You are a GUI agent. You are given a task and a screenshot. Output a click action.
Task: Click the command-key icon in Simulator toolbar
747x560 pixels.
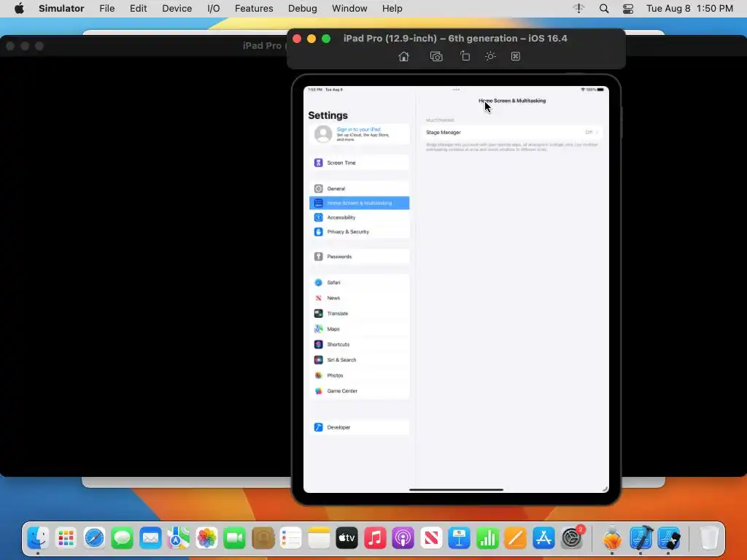516,56
